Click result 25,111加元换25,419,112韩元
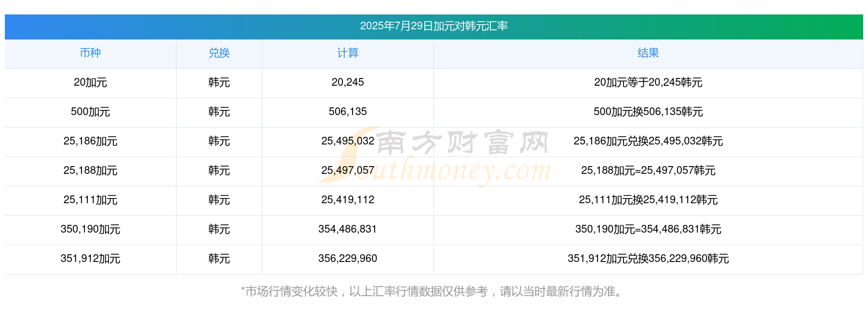 tap(648, 200)
